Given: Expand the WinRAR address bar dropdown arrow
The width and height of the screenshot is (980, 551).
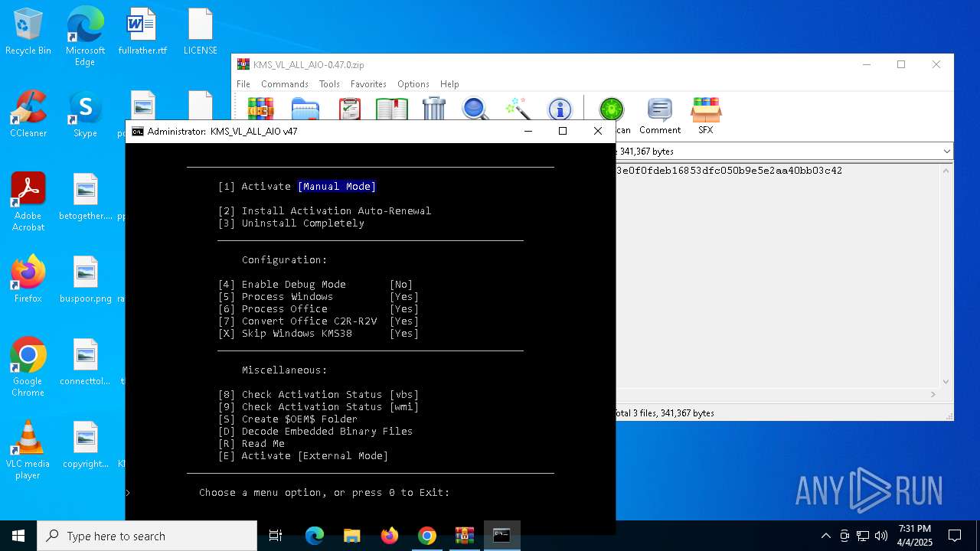Looking at the screenshot, I should coord(946,152).
